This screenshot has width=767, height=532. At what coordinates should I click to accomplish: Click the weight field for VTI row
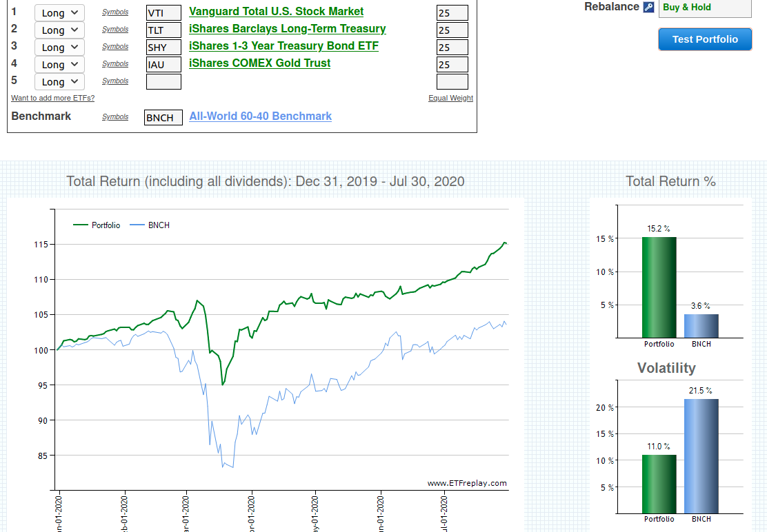[x=452, y=12]
